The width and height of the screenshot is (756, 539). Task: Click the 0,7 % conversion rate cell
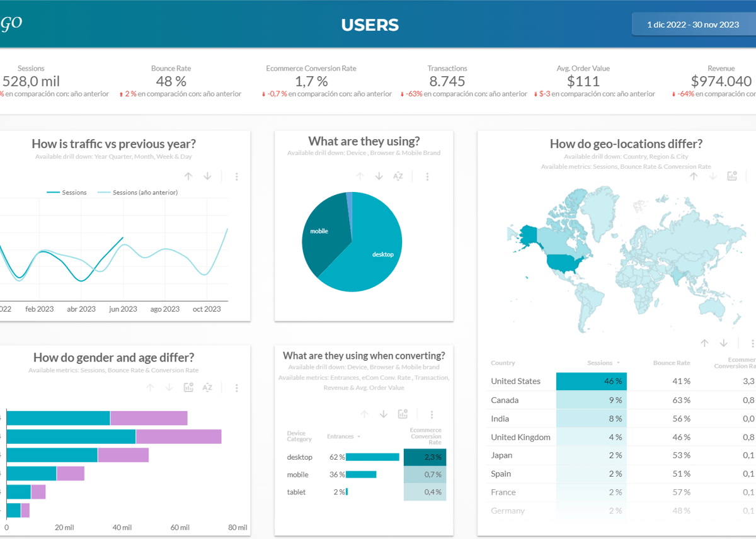pos(425,475)
